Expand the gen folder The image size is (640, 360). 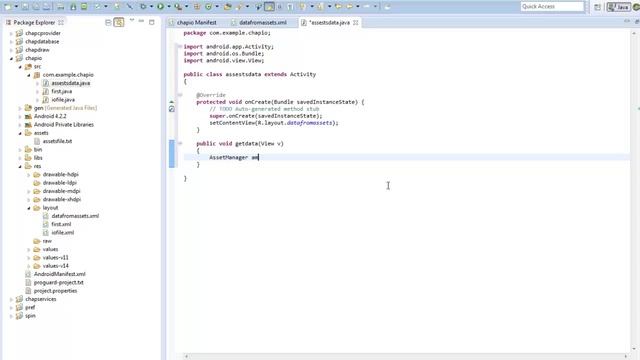[x=20, y=108]
